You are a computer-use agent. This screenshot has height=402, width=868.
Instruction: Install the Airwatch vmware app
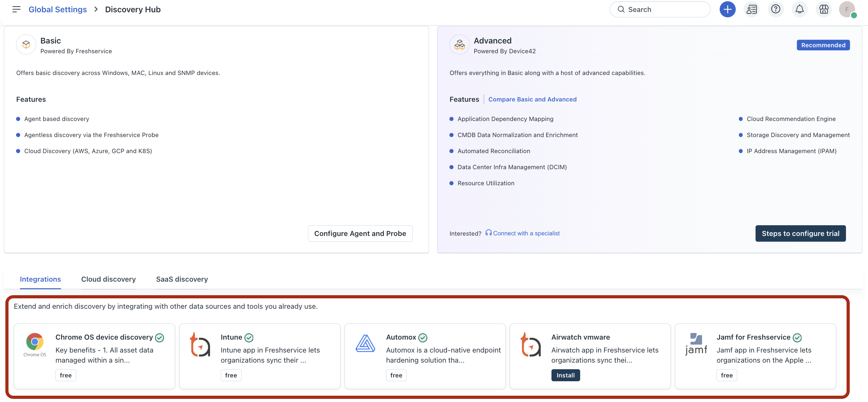tap(565, 375)
